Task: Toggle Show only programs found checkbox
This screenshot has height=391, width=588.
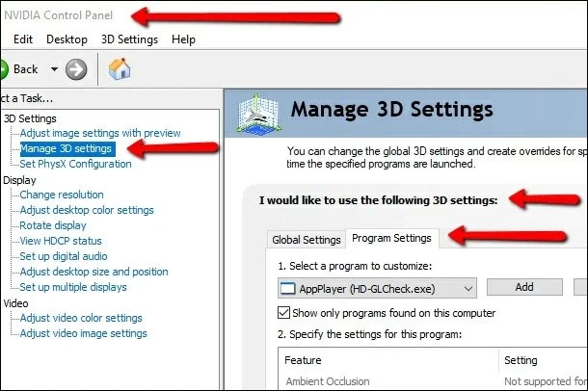Action: click(284, 313)
